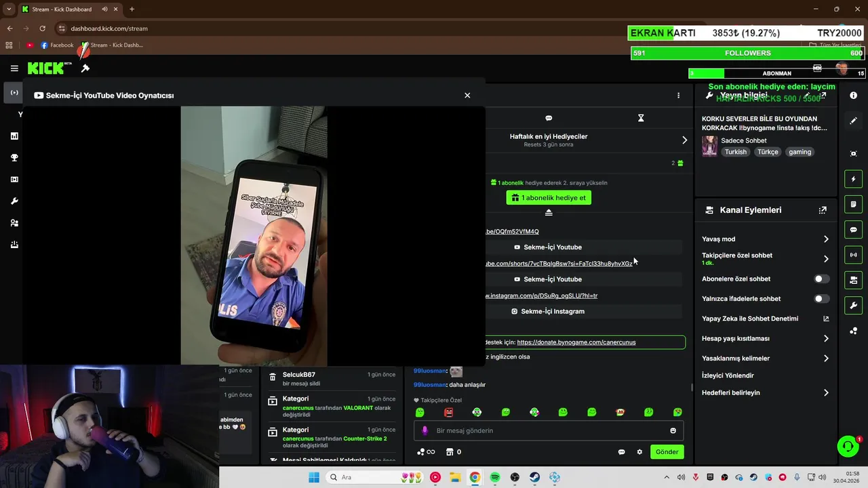Click the shop icon showing 0
The image size is (868, 488).
point(454,452)
